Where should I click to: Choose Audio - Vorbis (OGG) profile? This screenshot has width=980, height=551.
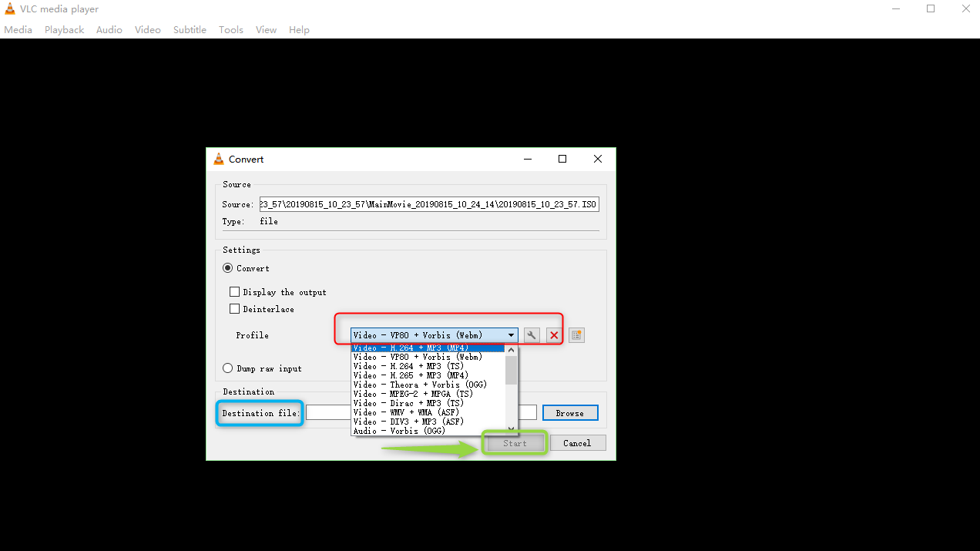click(x=428, y=431)
